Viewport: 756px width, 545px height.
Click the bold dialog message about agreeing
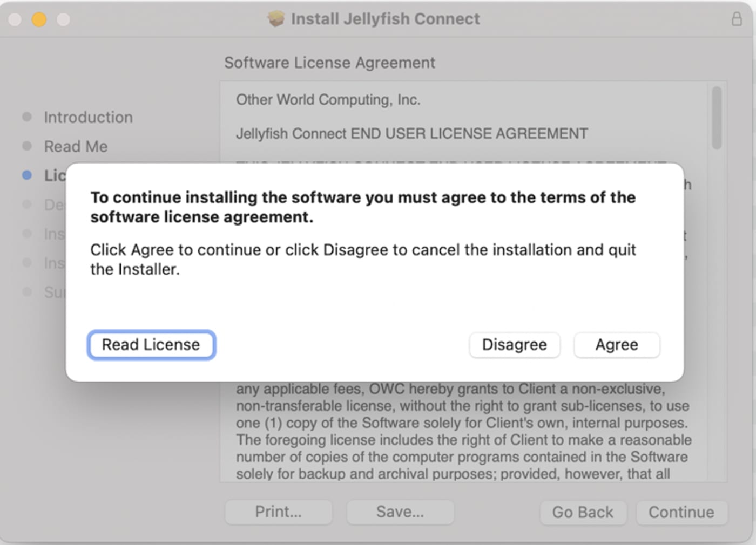pyautogui.click(x=363, y=207)
